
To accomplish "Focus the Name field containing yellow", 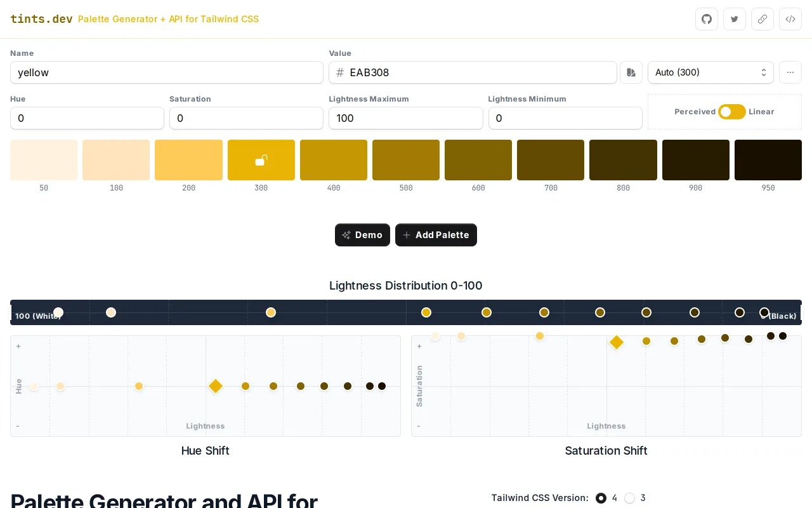I will point(167,72).
